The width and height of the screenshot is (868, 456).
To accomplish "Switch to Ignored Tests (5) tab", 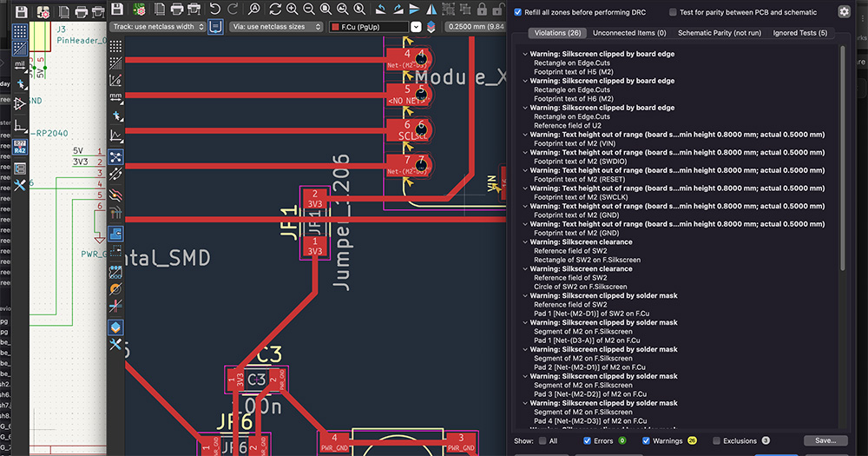I will click(x=800, y=33).
